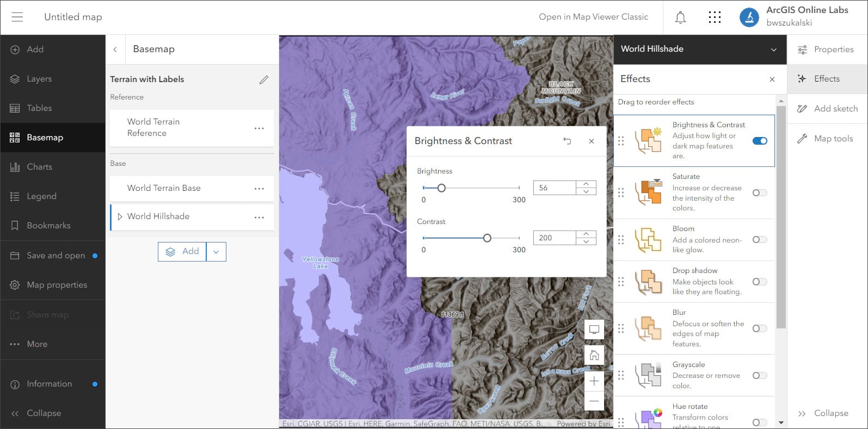Open the Add menu in left toolbar

pyautogui.click(x=53, y=49)
